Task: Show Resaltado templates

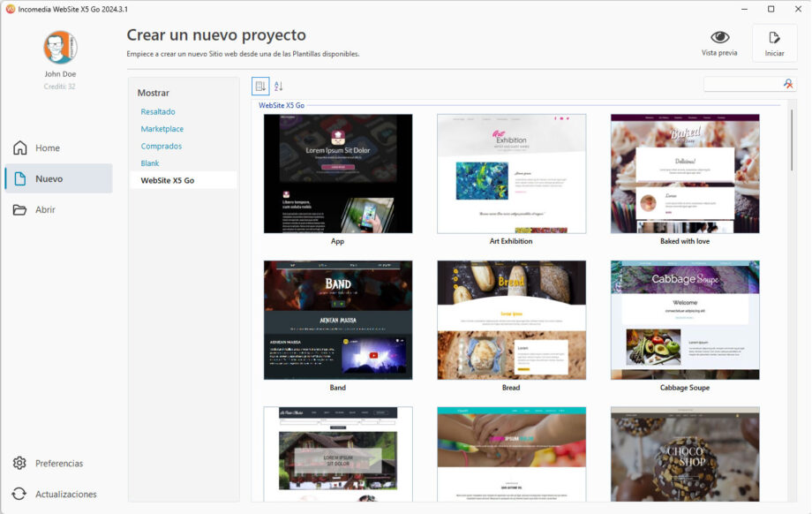Action: (x=158, y=111)
